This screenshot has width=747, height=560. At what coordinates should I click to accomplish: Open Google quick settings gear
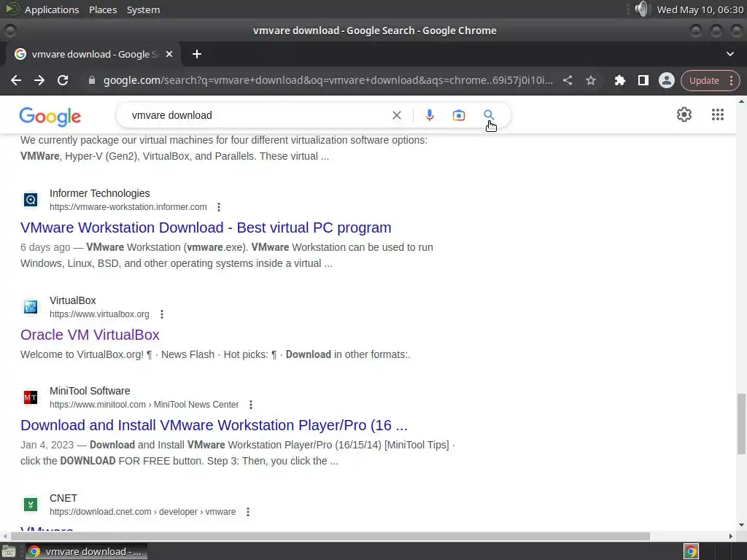tap(684, 114)
